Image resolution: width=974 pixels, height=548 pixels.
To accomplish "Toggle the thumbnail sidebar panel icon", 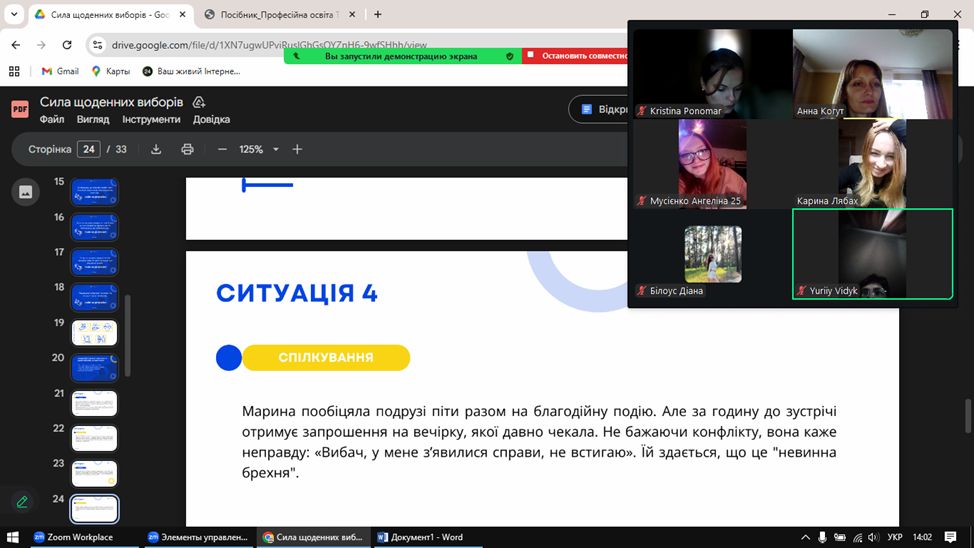I will click(x=25, y=192).
